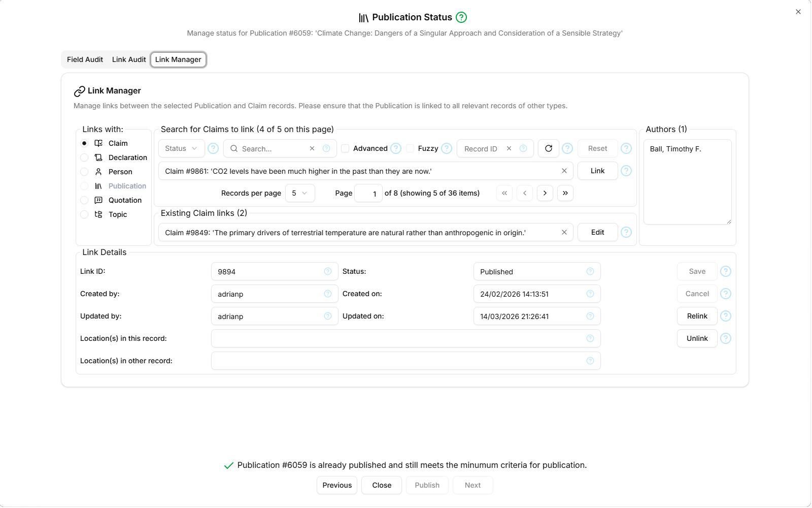Viewport: 812px width, 508px height.
Task: Click the Updated by adrianp field
Action: tap(275, 316)
